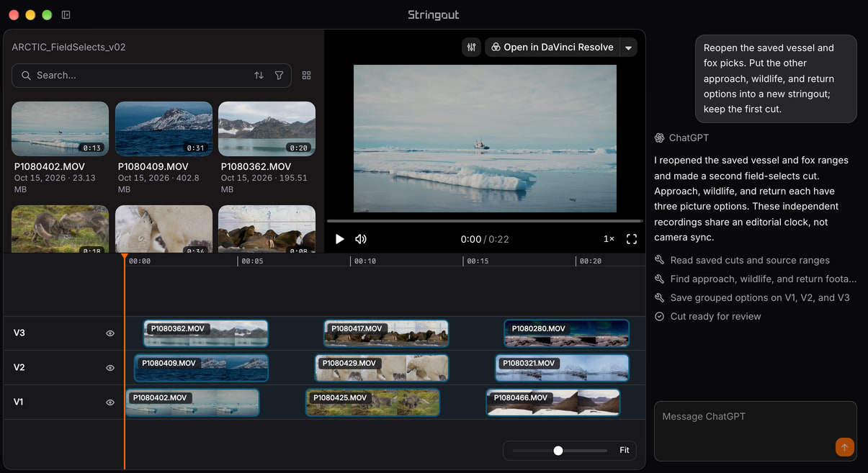Click the user prompt message bubble
The width and height of the screenshot is (868, 473).
click(777, 78)
